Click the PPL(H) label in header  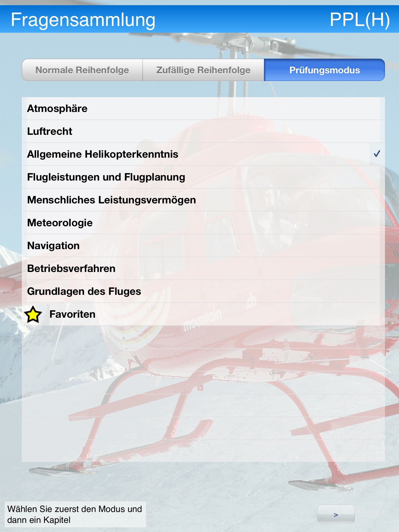[x=360, y=20]
